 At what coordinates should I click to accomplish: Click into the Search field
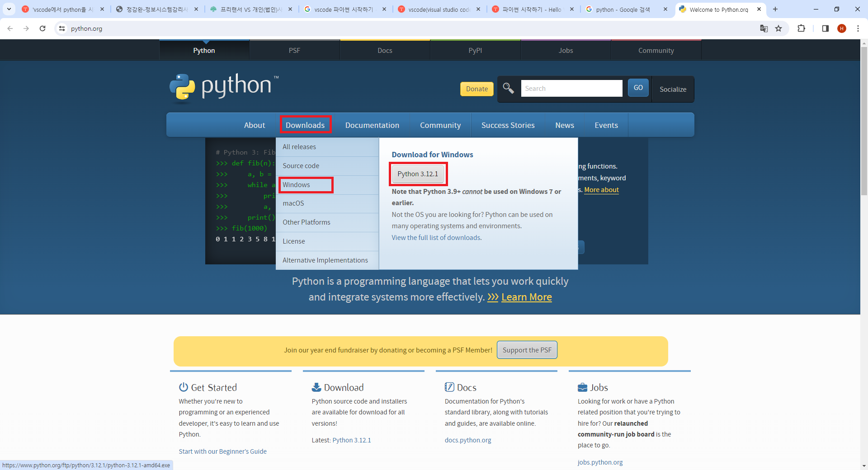coord(571,88)
